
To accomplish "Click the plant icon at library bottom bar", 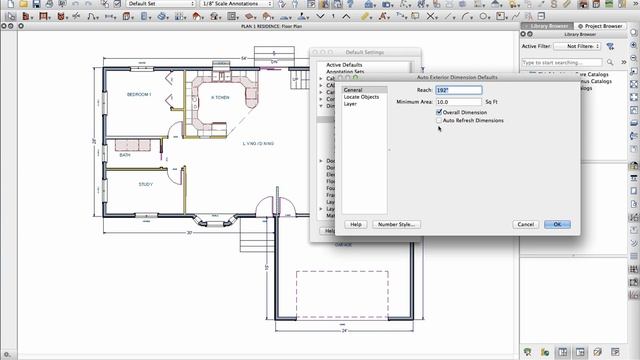I will pyautogui.click(x=527, y=352).
